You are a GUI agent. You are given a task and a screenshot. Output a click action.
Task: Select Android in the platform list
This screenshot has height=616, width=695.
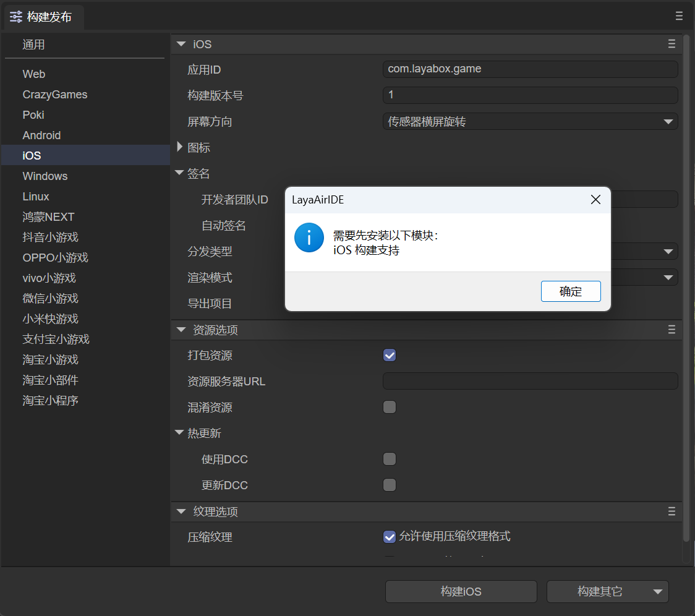click(x=41, y=135)
